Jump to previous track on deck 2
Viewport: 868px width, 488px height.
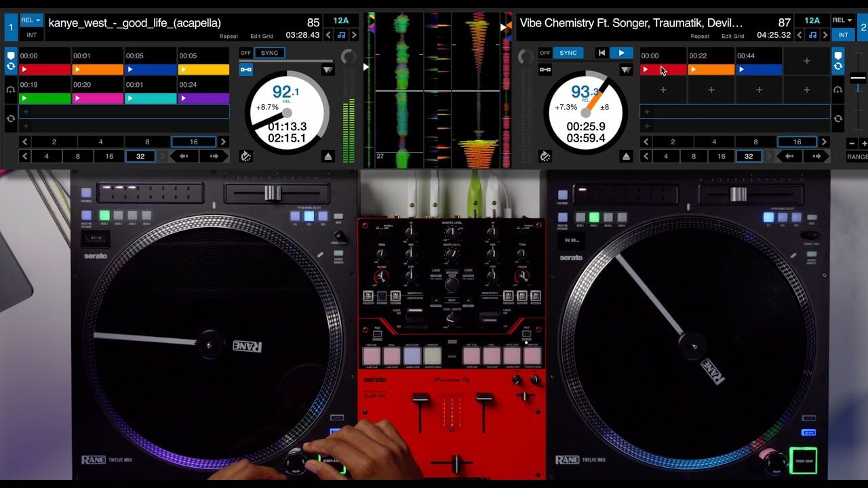pyautogui.click(x=601, y=53)
